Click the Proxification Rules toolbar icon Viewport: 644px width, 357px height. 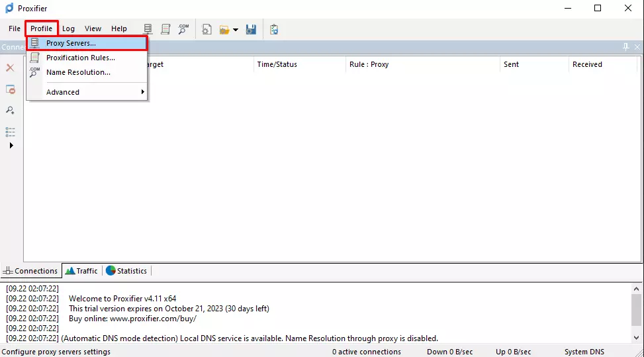pyautogui.click(x=165, y=29)
